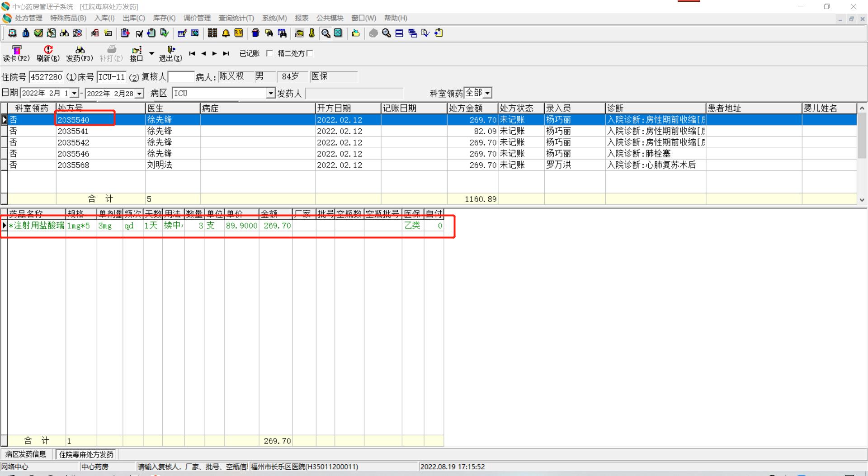Open the 帮助(H) menu
This screenshot has width=868, height=476.
pos(396,18)
